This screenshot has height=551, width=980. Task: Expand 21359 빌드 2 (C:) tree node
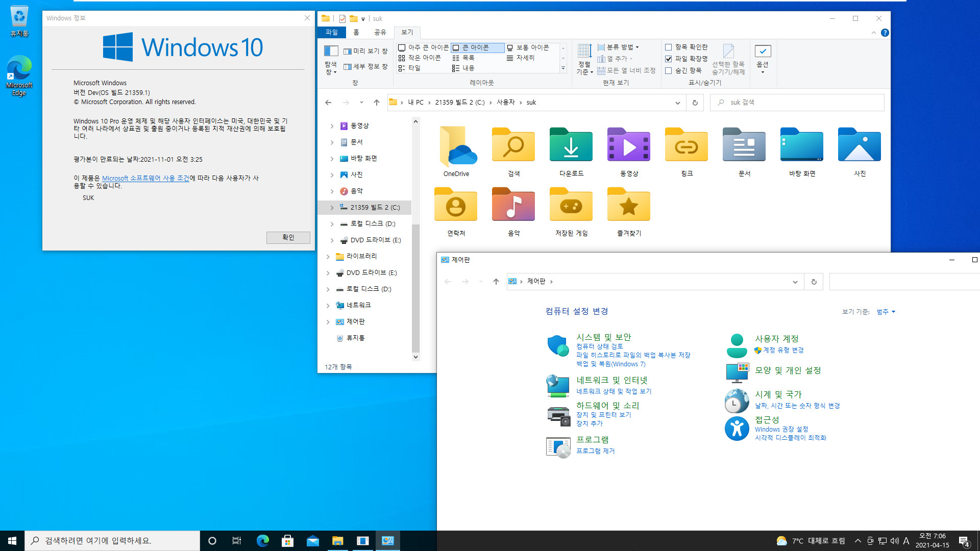tap(332, 208)
